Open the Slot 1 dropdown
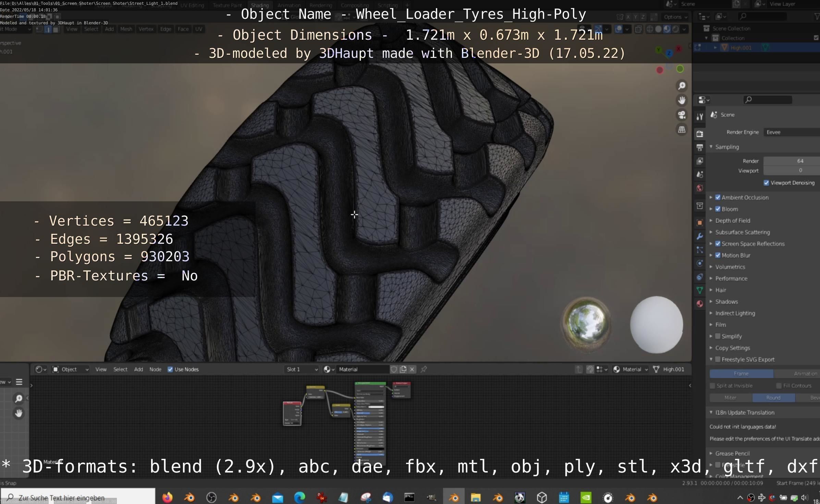This screenshot has height=504, width=820. click(x=302, y=369)
